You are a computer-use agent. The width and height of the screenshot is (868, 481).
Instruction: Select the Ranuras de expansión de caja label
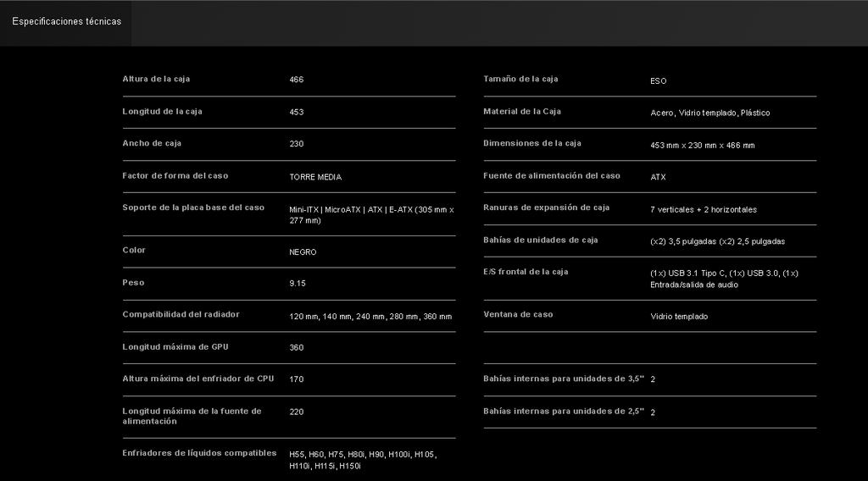(x=546, y=207)
